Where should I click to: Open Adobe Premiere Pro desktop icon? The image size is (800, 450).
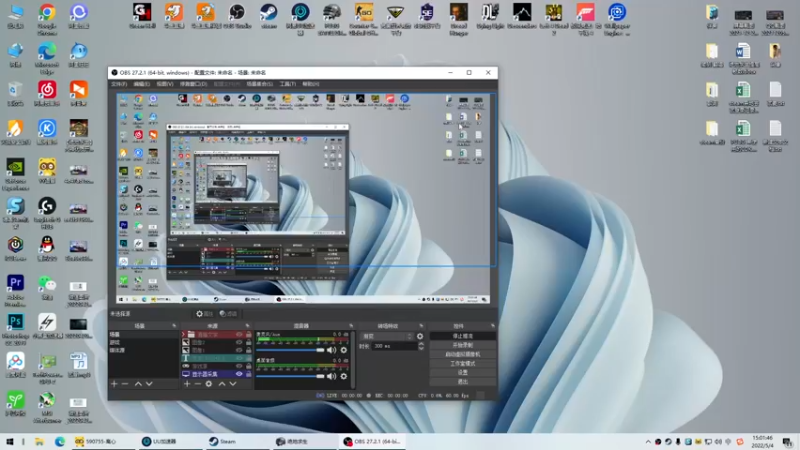pos(15,290)
